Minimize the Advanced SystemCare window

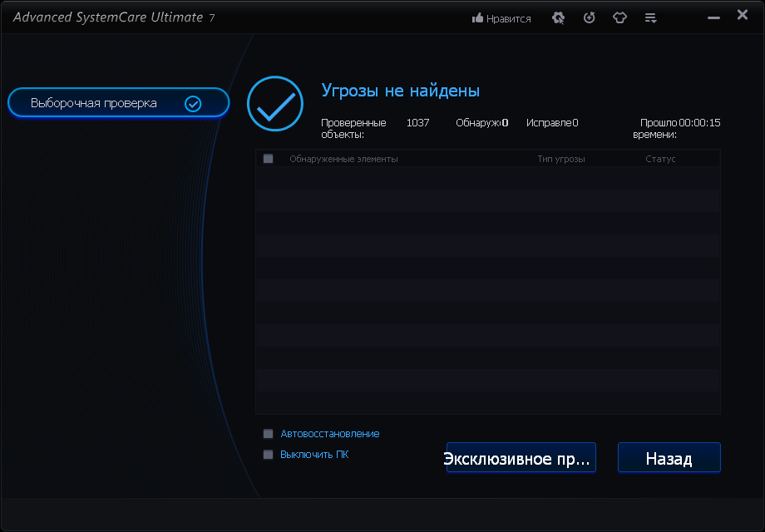pos(713,18)
